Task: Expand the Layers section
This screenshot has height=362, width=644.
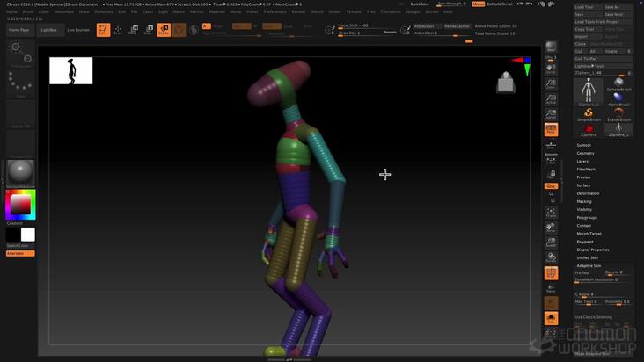Action: tap(582, 162)
